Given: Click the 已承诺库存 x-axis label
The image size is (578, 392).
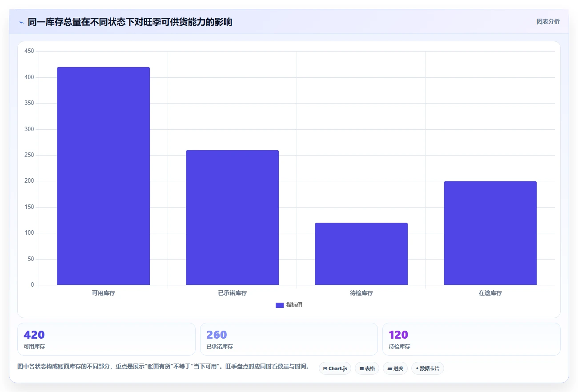Looking at the screenshot, I should coord(232,293).
